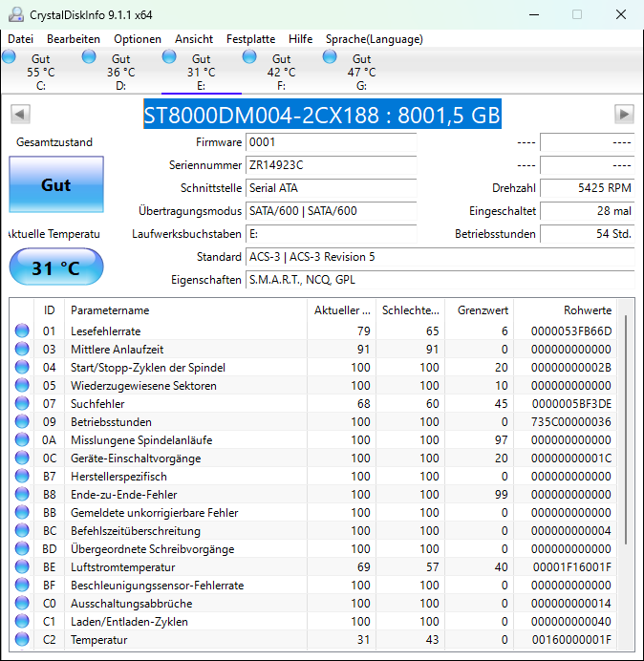Click the ST8000DM004-2CX188 disk title
The width and height of the screenshot is (644, 661).
tap(322, 115)
